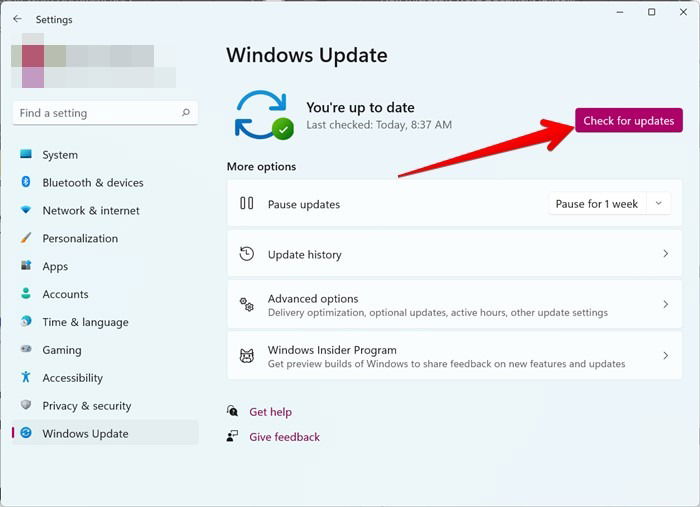Click the Windows Insider Program title
The width and height of the screenshot is (700, 507).
332,349
